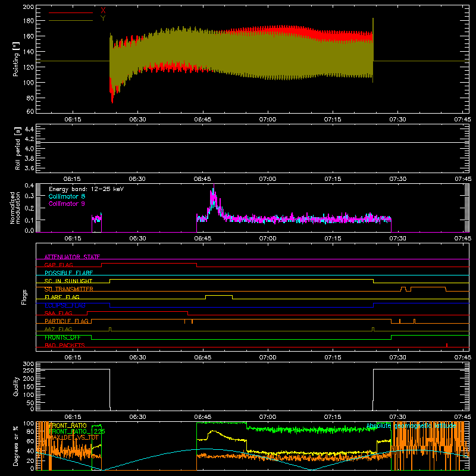Screen dimensions: 476x476
Task: Click the Quality axis title
Action: 16,386
